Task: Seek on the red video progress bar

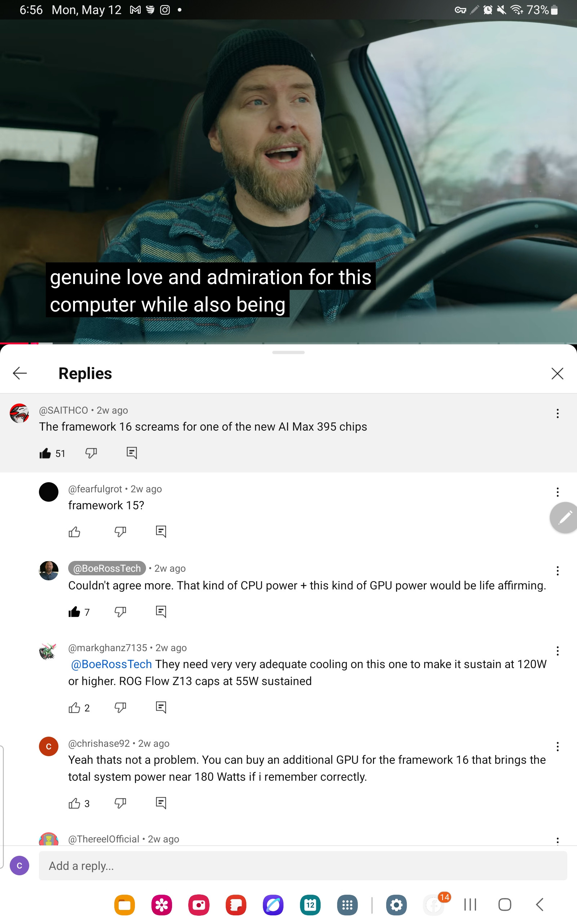Action: [x=288, y=343]
